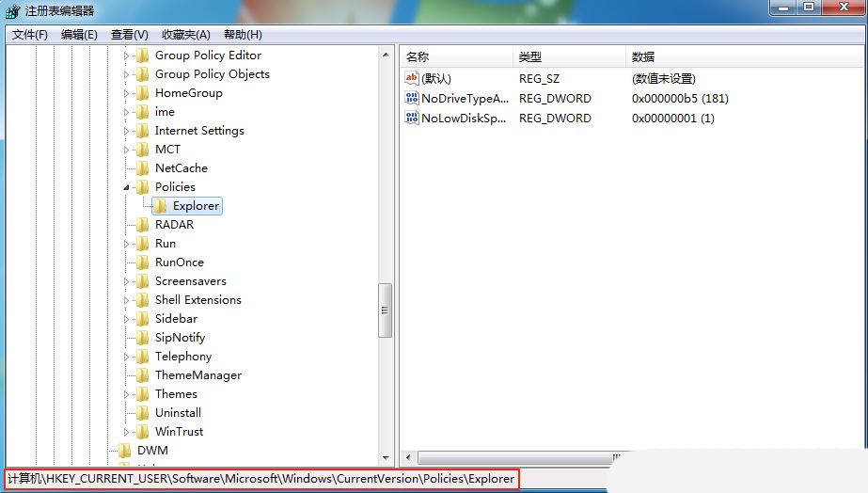
Task: Select the Screensavers tree label
Action: [190, 281]
